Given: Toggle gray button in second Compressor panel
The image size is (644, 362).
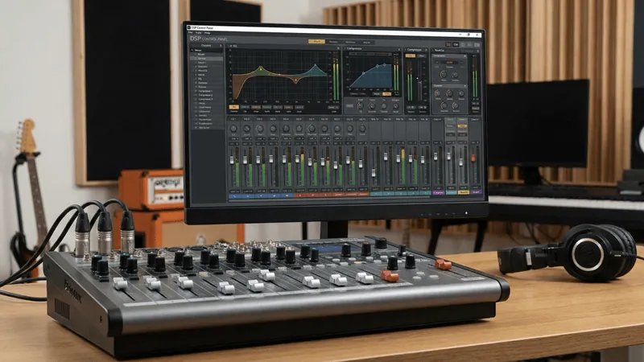Looking at the screenshot, I should pyautogui.click(x=422, y=56).
